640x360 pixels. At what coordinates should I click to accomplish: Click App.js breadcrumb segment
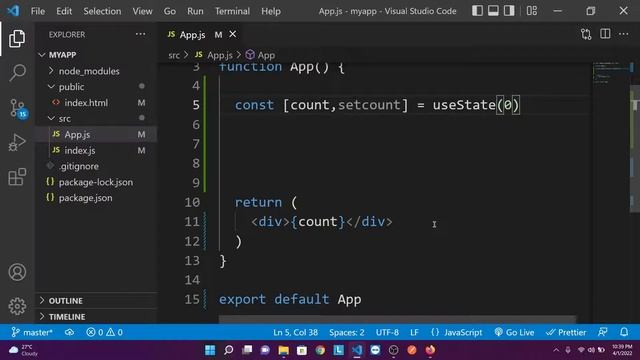coord(214,55)
